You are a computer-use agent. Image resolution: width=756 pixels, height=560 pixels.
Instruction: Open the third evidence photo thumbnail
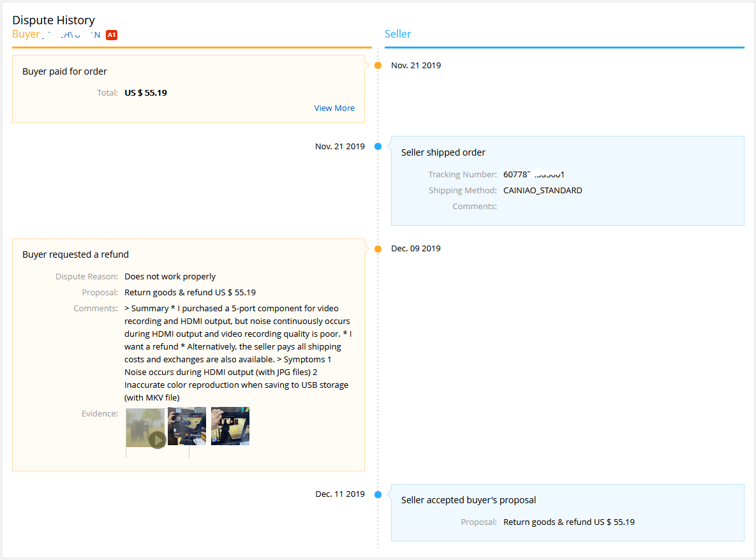pyautogui.click(x=230, y=426)
